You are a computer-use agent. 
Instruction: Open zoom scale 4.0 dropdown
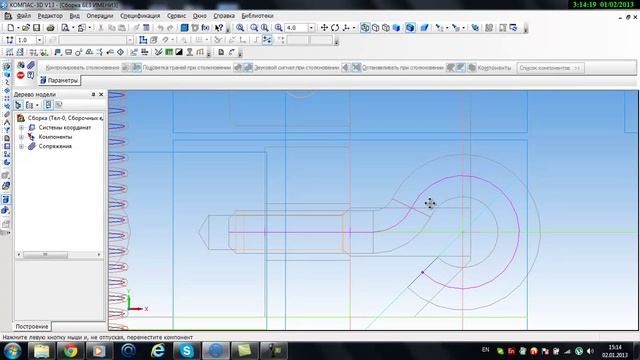311,28
